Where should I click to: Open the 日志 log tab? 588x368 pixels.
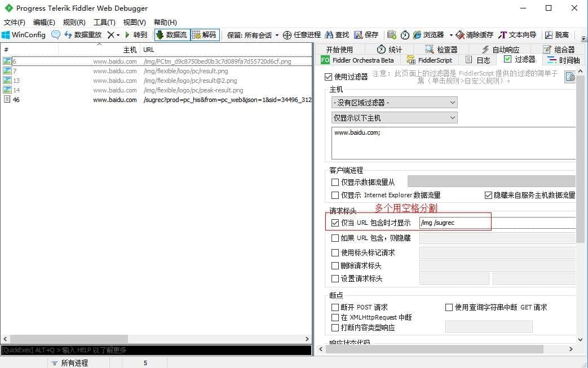point(478,60)
